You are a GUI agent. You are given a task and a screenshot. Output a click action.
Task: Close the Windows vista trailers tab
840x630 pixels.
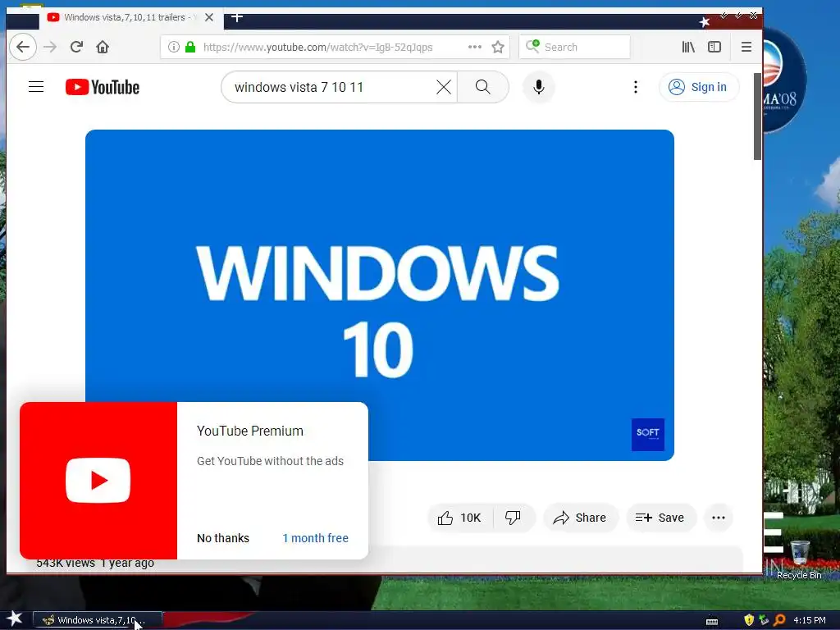pos(209,17)
